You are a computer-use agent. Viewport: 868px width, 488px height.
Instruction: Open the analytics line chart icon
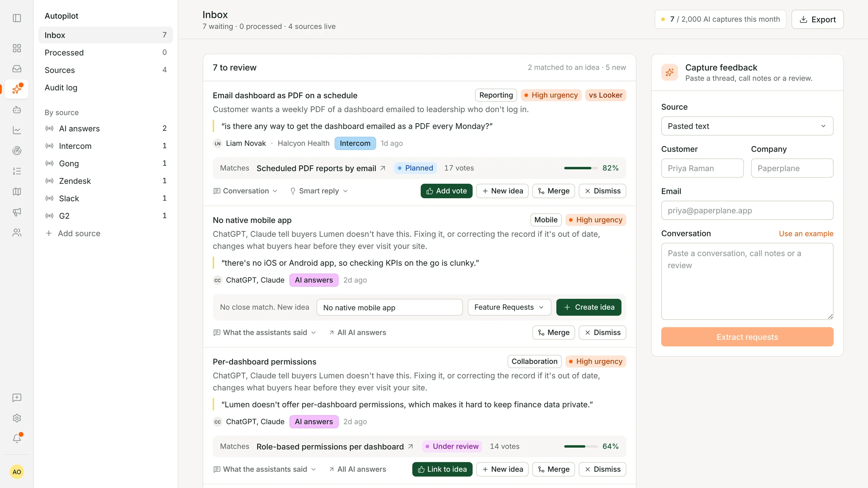[17, 130]
